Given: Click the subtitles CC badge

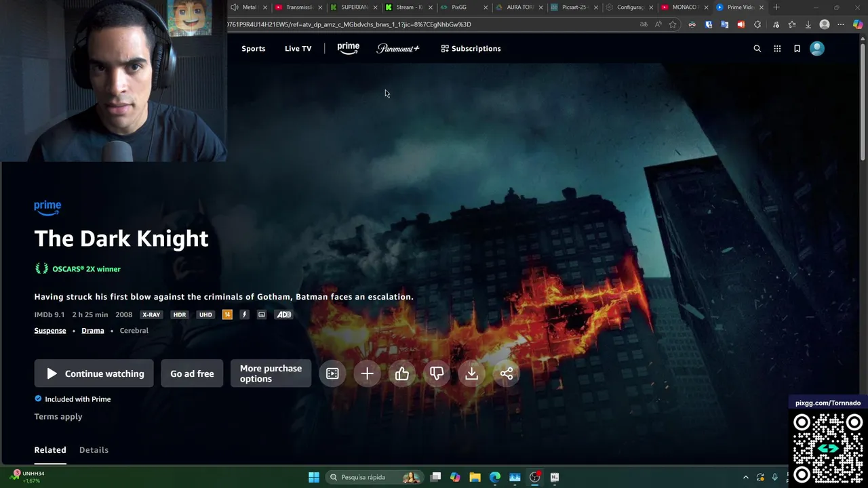Looking at the screenshot, I should (x=262, y=314).
